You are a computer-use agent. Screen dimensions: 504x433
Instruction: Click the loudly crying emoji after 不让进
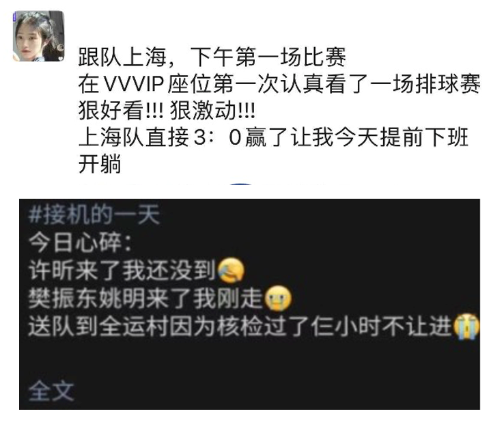click(x=466, y=326)
